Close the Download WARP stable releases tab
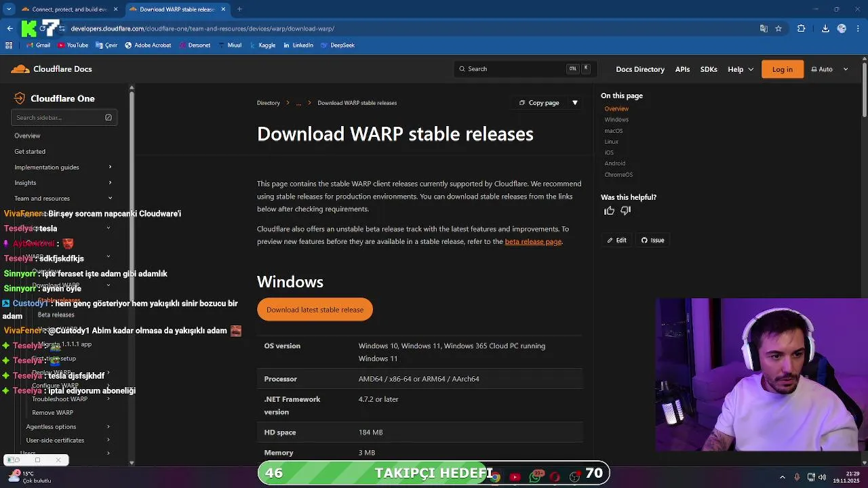The height and width of the screenshot is (488, 868). click(x=223, y=9)
